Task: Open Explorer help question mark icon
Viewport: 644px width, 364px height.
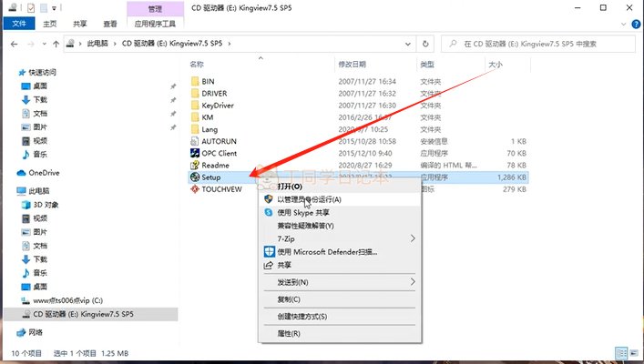Action: [x=636, y=25]
